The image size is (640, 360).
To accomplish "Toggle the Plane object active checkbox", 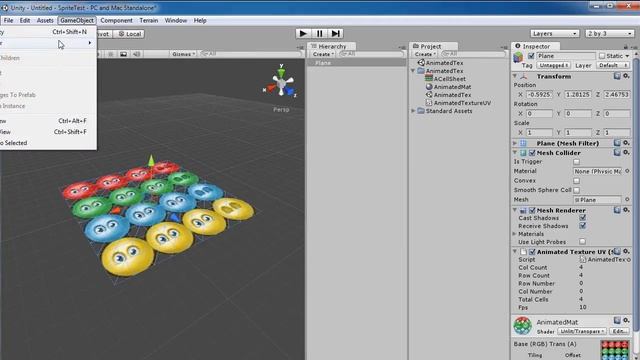I will [x=531, y=56].
